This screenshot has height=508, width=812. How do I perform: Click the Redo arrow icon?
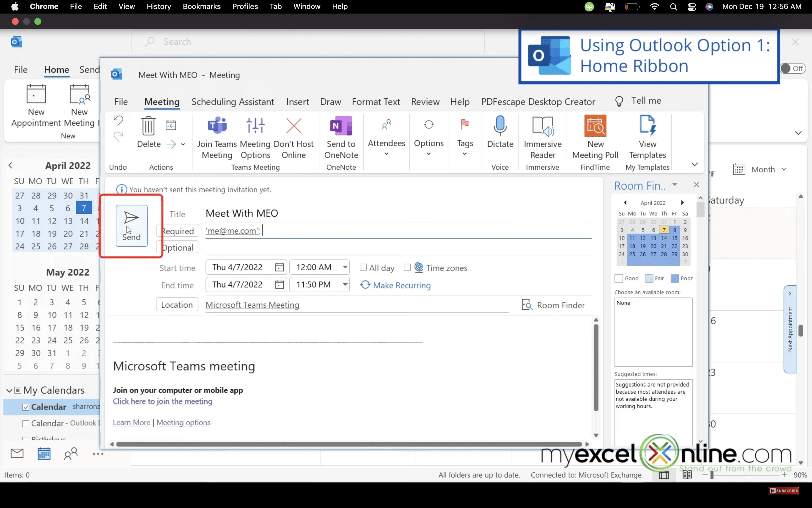pyautogui.click(x=118, y=136)
